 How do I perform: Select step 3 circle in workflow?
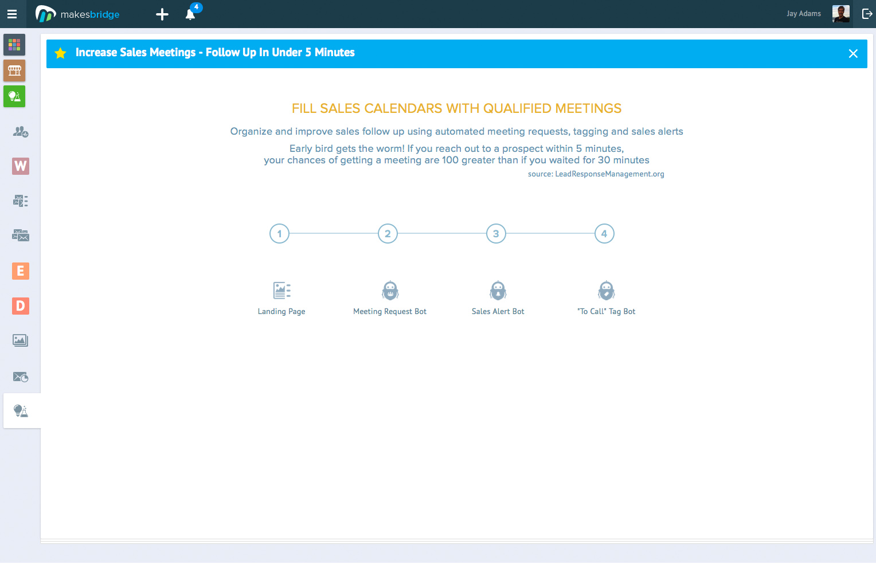(x=496, y=234)
